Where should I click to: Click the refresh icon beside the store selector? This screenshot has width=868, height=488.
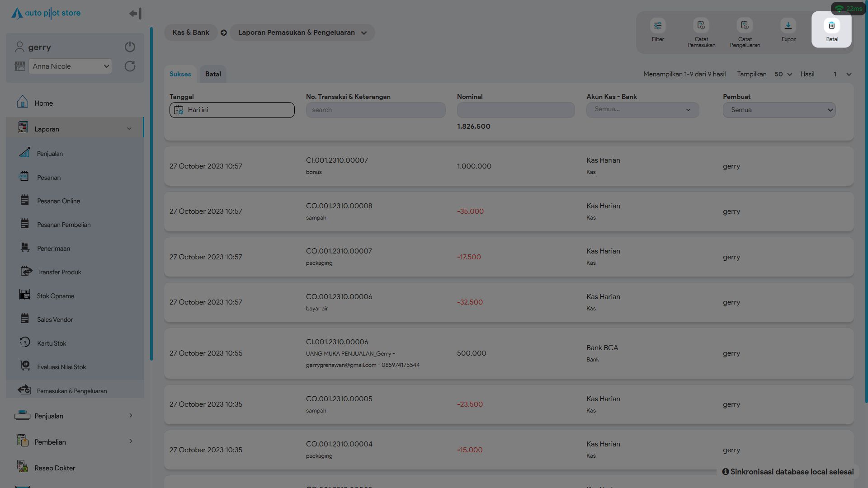click(x=130, y=66)
